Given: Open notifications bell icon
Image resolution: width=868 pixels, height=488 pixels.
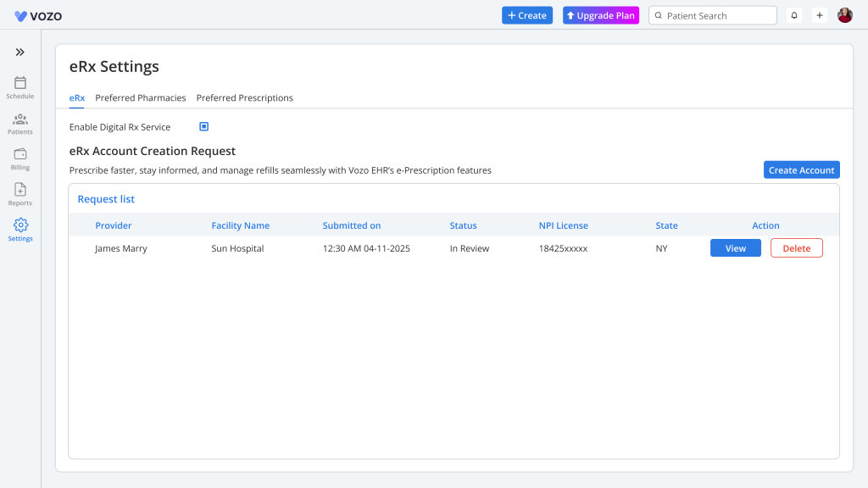Looking at the screenshot, I should [794, 15].
